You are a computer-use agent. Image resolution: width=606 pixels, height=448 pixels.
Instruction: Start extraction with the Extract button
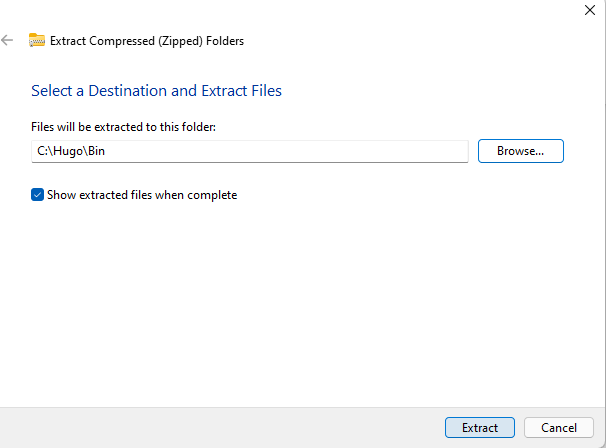coord(480,428)
